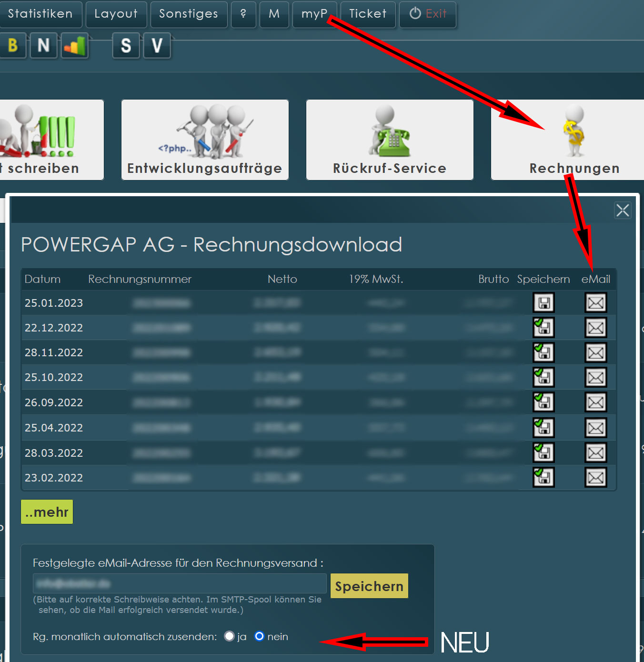Screen dimensions: 644x662
Task: Open the bar chart statistics icon
Action: (x=74, y=46)
